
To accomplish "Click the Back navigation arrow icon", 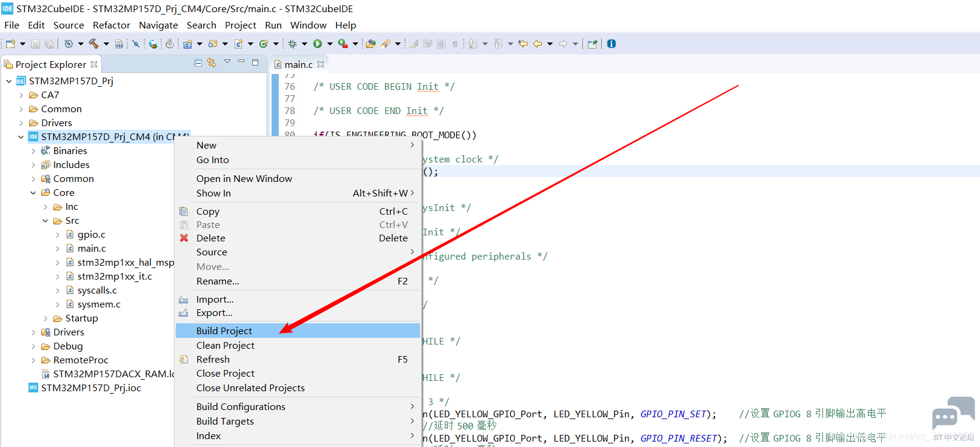I will pyautogui.click(x=537, y=44).
